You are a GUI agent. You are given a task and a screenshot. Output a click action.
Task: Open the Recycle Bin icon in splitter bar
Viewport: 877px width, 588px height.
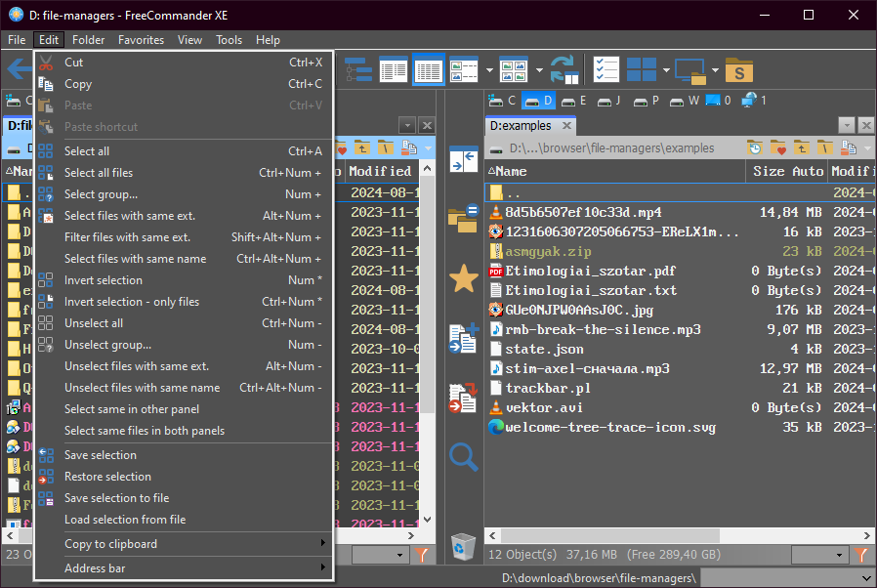pos(463,546)
